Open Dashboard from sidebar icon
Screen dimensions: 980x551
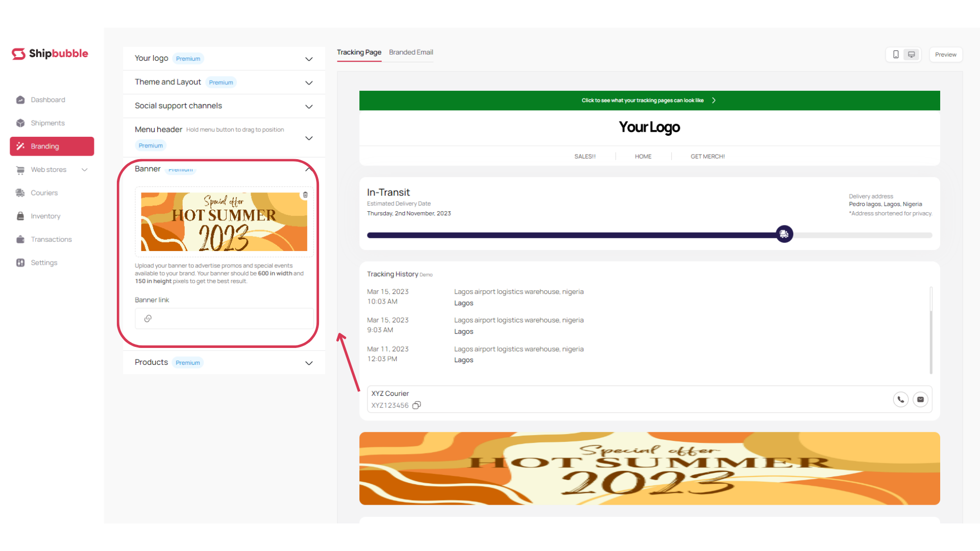(x=20, y=100)
